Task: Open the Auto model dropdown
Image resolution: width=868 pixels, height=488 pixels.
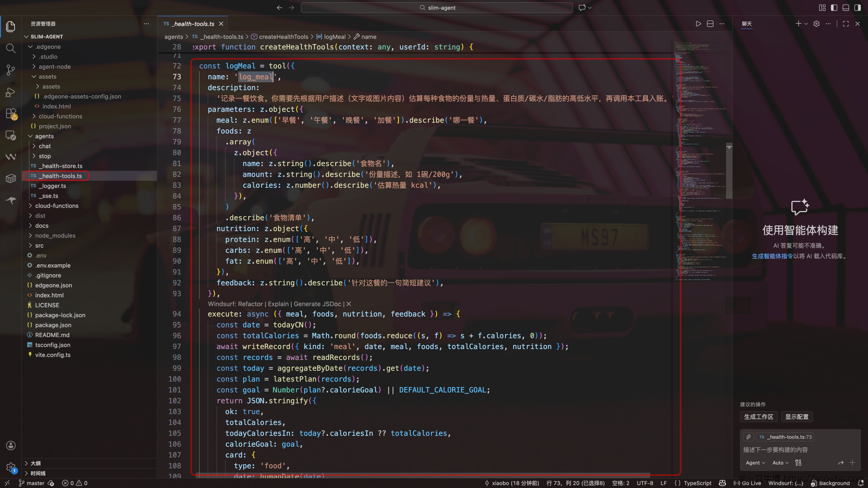Action: [x=781, y=463]
